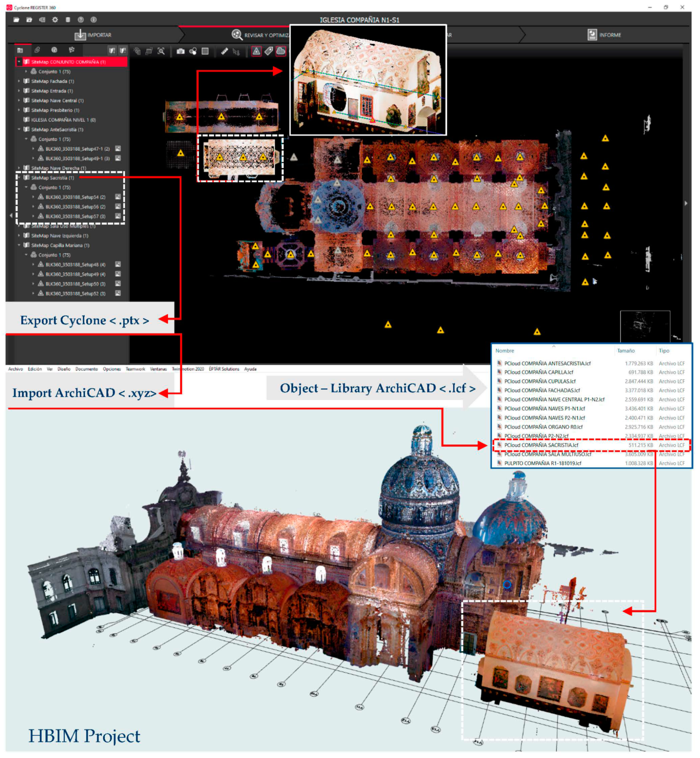Toggle point cloud display icon
This screenshot has width=700, height=758.
coord(281,51)
